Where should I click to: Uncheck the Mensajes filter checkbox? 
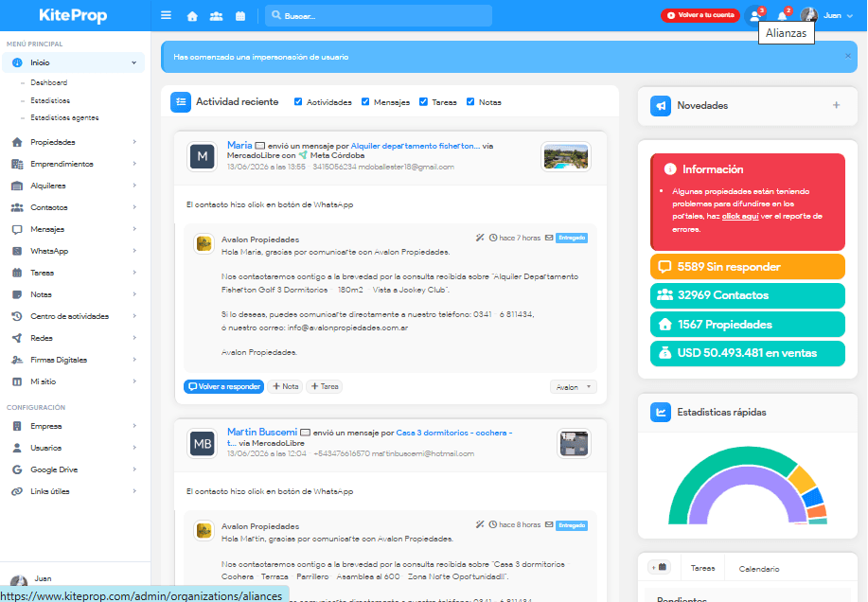click(x=365, y=102)
